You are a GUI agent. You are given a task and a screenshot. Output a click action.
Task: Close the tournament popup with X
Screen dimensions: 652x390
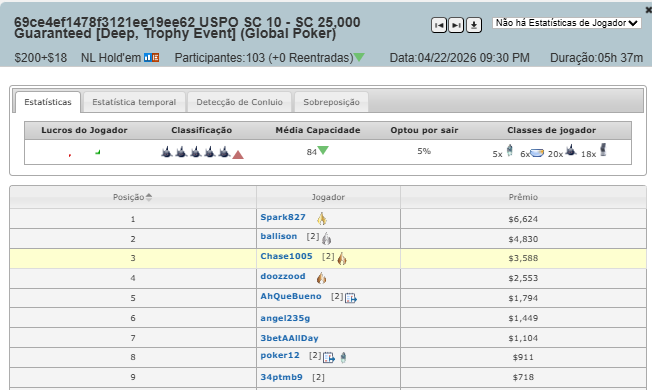coord(648,10)
